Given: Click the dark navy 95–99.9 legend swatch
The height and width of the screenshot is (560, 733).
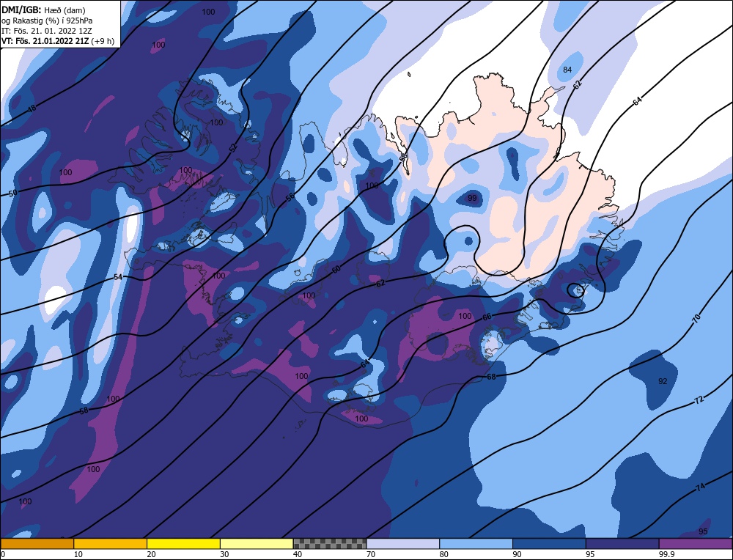Looking at the screenshot, I should pyautogui.click(x=622, y=543).
